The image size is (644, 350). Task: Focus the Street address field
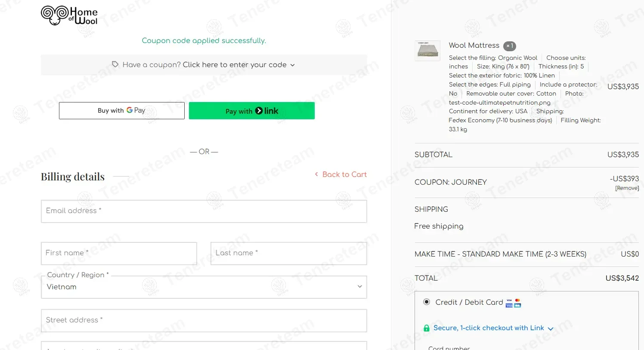click(x=204, y=321)
